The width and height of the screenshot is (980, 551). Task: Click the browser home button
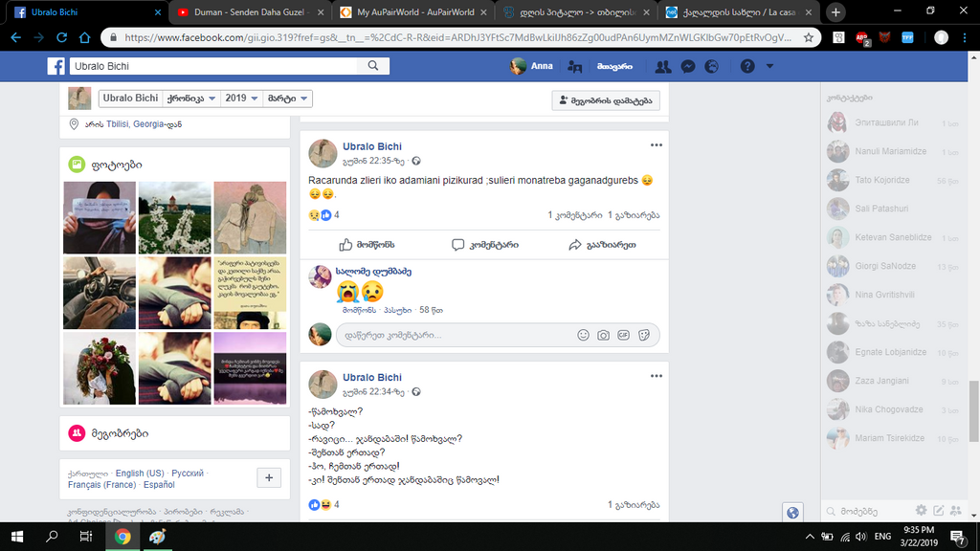[x=85, y=37]
